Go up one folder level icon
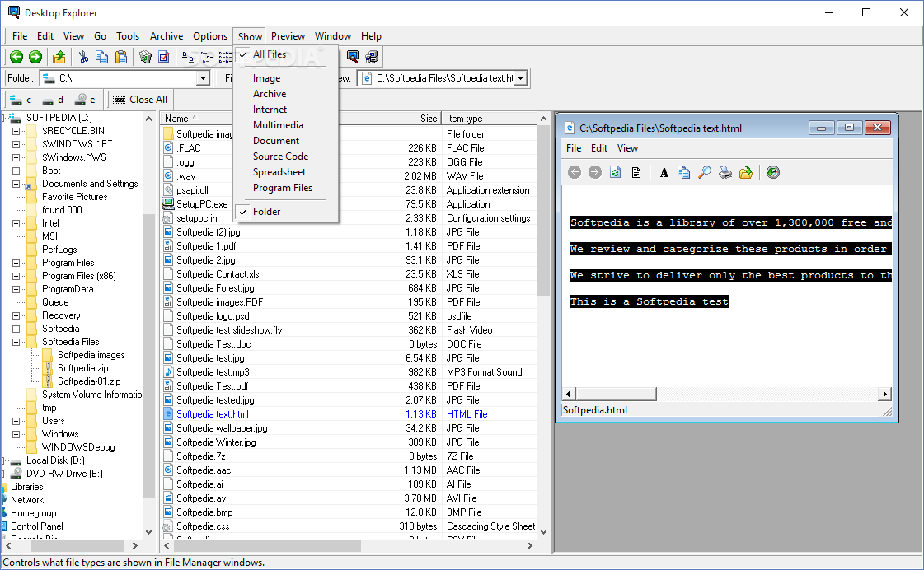Image resolution: width=924 pixels, height=570 pixels. [x=59, y=57]
